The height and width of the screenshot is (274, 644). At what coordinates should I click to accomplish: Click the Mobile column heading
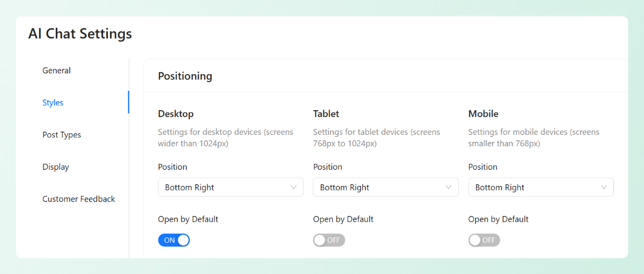(x=483, y=114)
